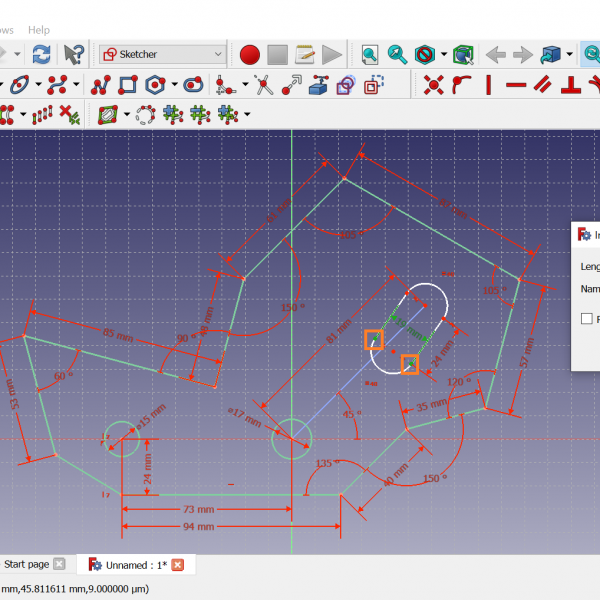Screen dimensions: 600x600
Task: Tick the checkbox in the length dialog
Action: click(x=587, y=319)
